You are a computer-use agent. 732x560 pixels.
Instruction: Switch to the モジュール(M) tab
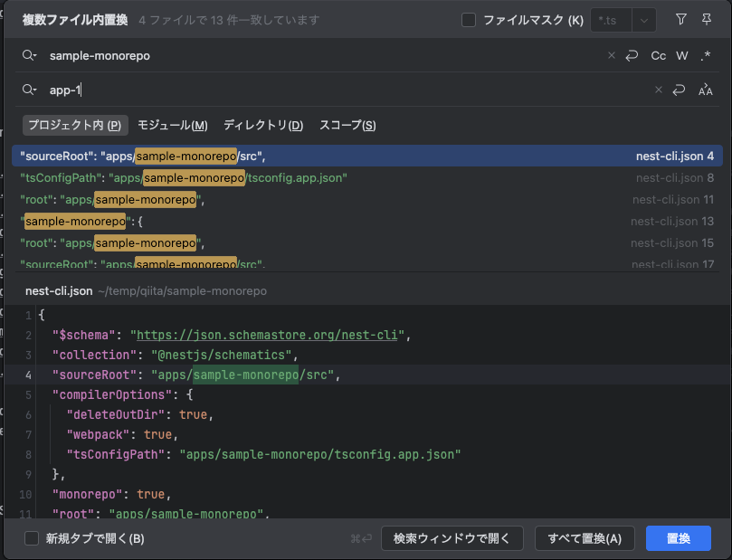coord(172,125)
